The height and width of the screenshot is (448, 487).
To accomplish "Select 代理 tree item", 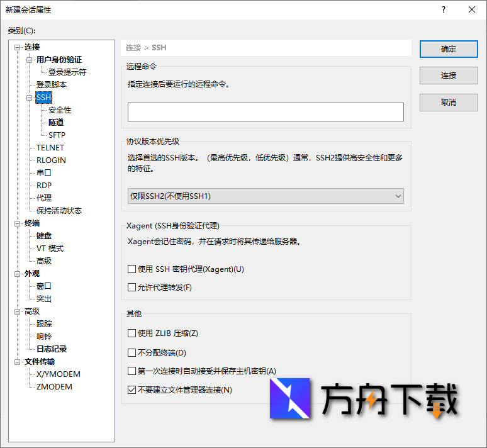I will [44, 198].
